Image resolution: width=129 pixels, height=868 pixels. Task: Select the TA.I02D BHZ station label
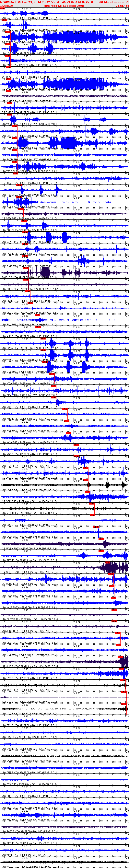coord(29,277)
